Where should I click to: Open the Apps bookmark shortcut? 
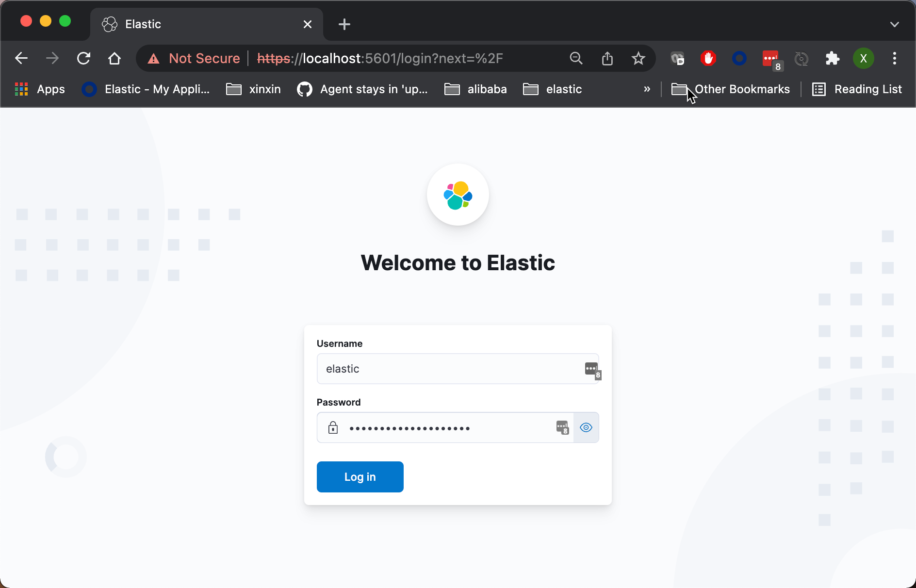[40, 89]
